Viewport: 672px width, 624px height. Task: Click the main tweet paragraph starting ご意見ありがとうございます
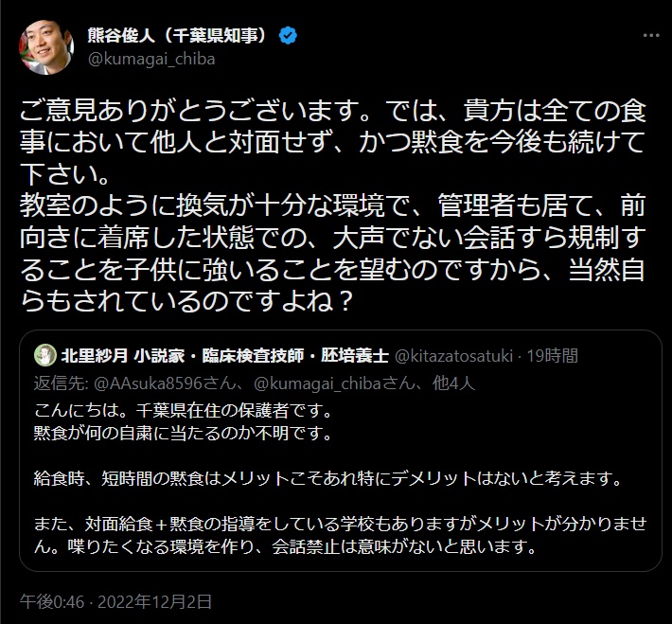coord(333,144)
